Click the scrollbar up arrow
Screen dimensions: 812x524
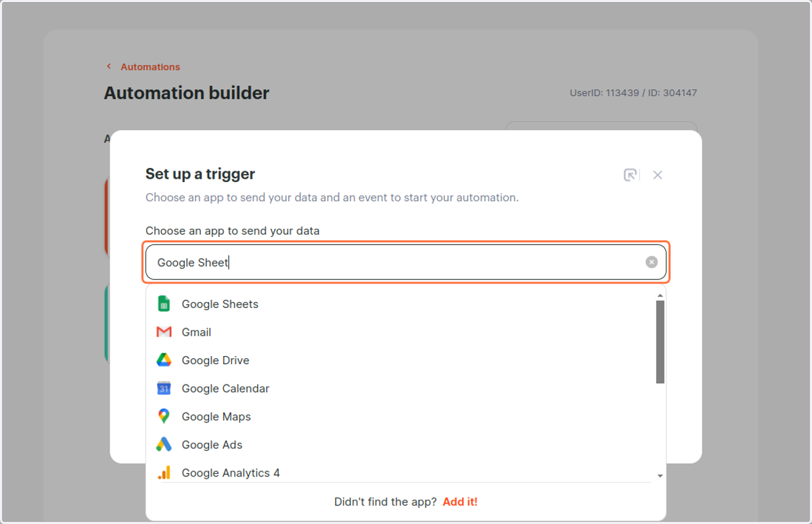pos(660,295)
